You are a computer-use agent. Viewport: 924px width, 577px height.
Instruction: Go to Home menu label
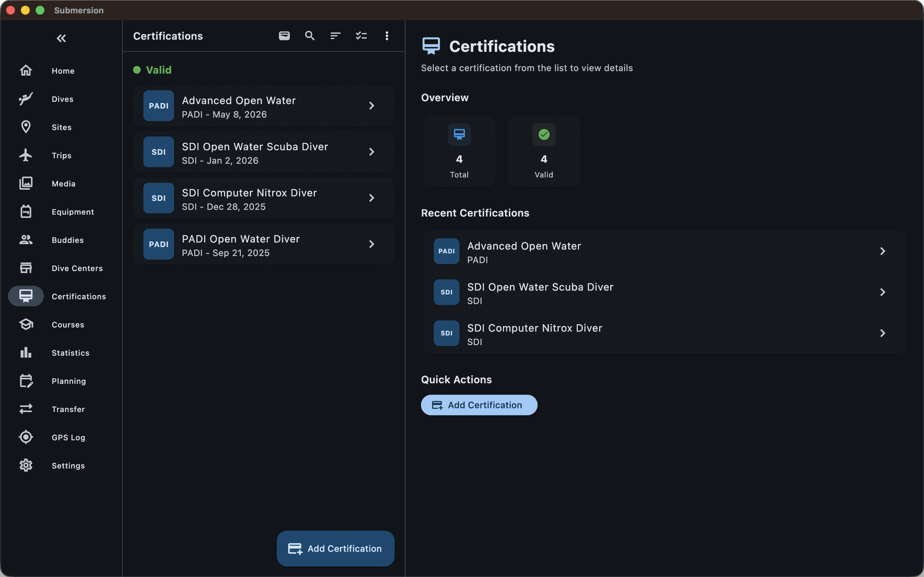[x=63, y=71]
